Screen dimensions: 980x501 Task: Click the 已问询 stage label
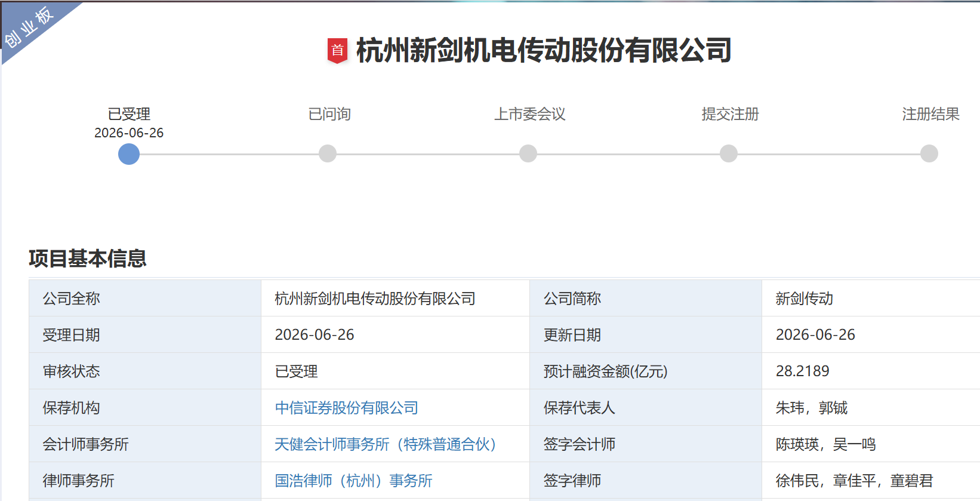pos(329,114)
